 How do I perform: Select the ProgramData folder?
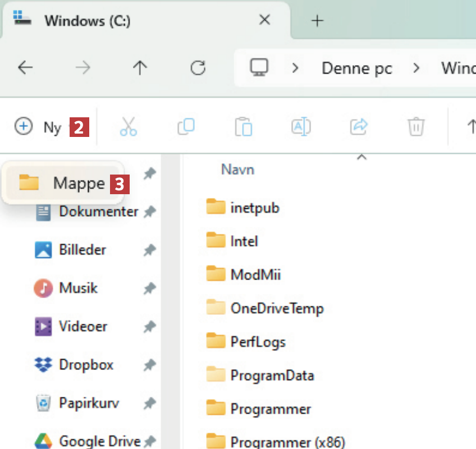(272, 375)
